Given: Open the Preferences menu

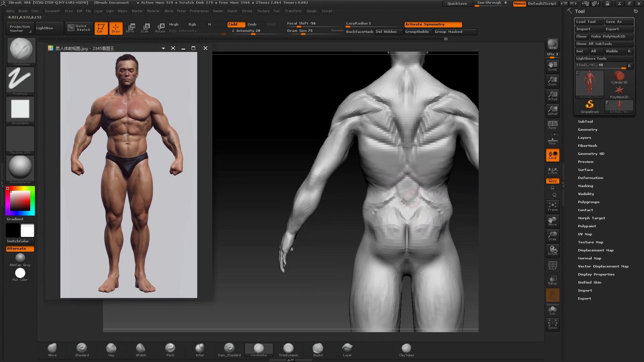Looking at the screenshot, I should coord(199,11).
